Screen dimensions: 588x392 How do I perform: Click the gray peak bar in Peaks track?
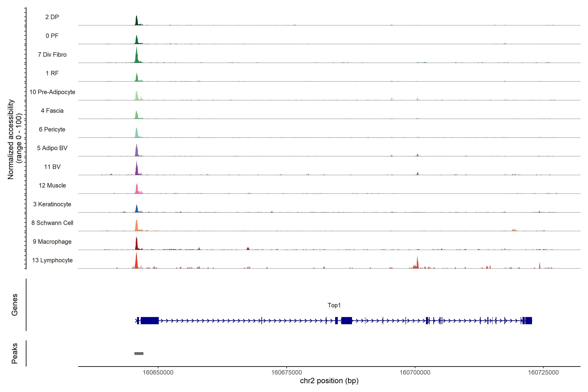pyautogui.click(x=139, y=353)
